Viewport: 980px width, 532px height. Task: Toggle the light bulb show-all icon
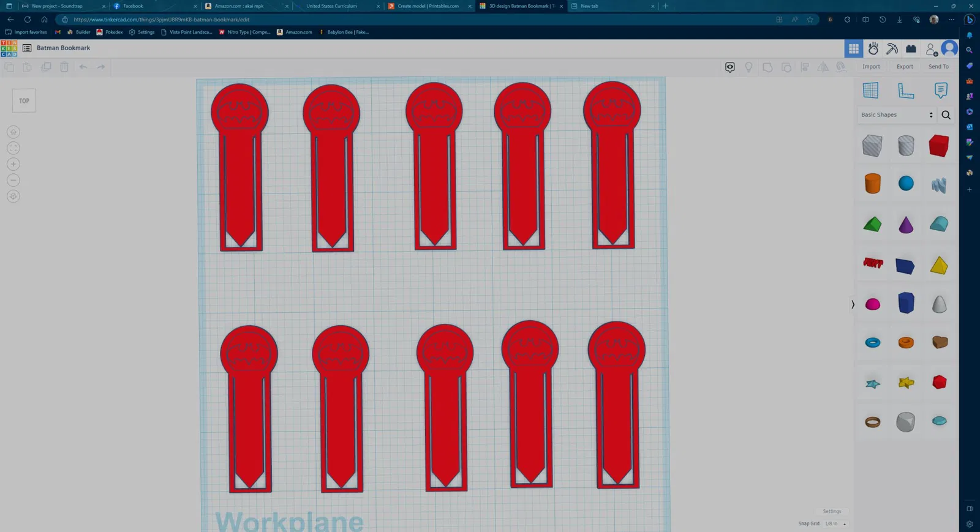coord(748,67)
